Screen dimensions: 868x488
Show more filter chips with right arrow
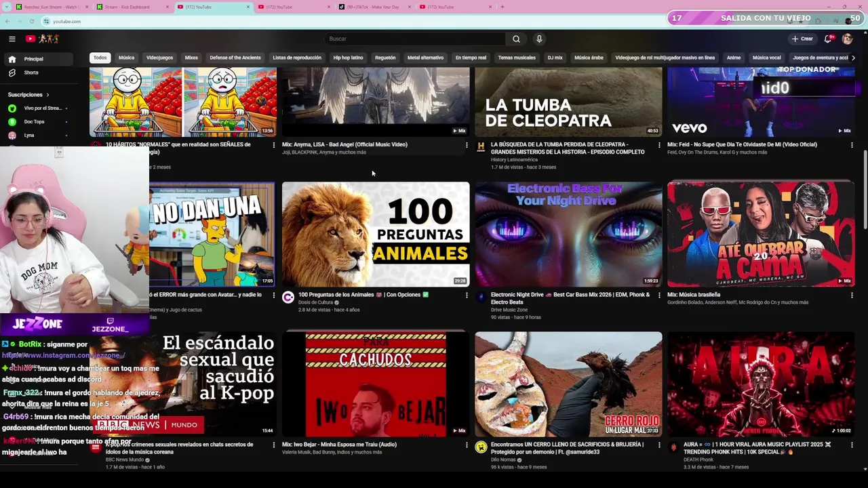(853, 58)
